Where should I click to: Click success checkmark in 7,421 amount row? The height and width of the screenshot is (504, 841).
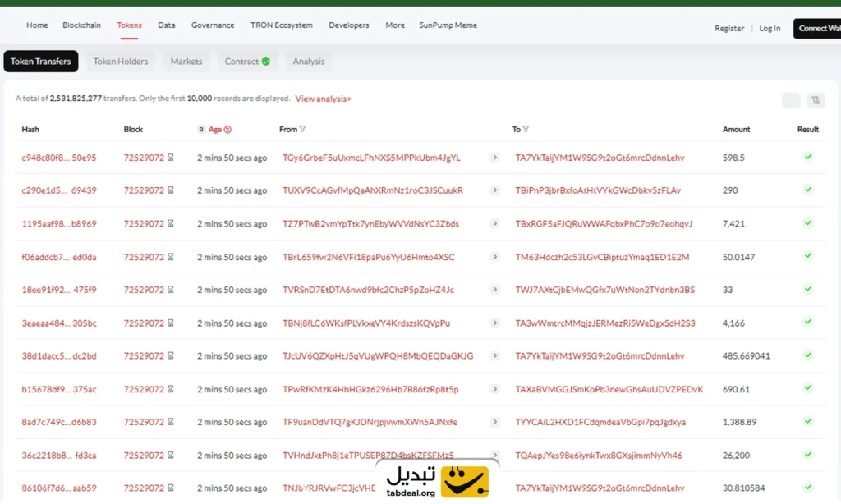[x=808, y=222]
